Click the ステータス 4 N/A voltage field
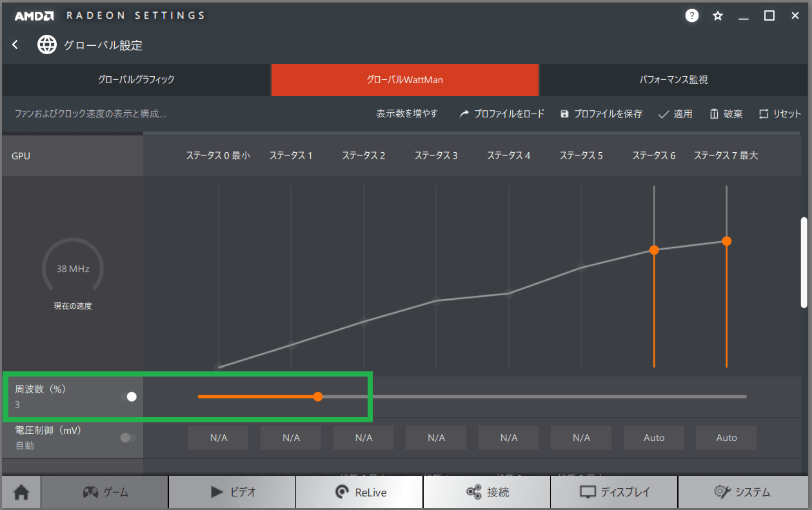Screen dimensions: 812x510 pos(509,438)
